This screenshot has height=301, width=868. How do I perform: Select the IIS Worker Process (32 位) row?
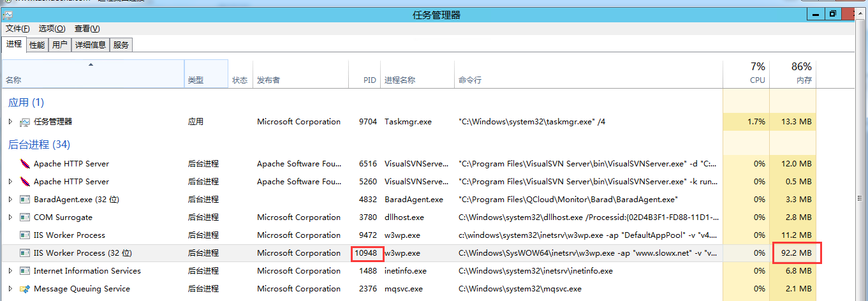pyautogui.click(x=409, y=253)
